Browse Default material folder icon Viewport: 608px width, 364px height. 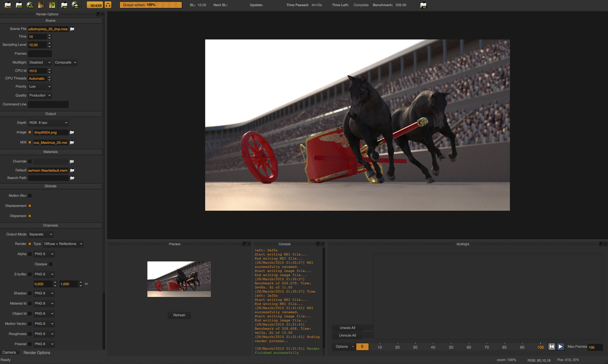pos(72,171)
